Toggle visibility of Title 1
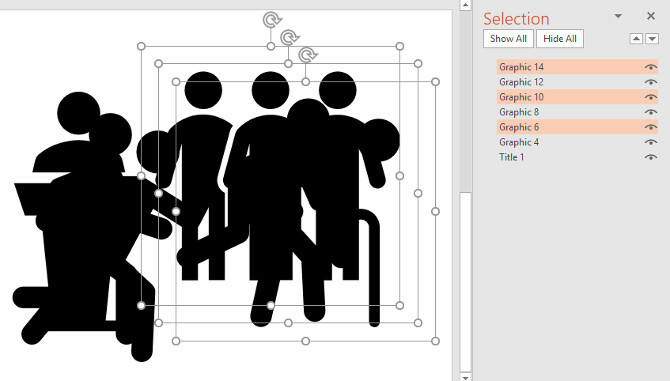Screen dimensions: 670x381 (650, 157)
